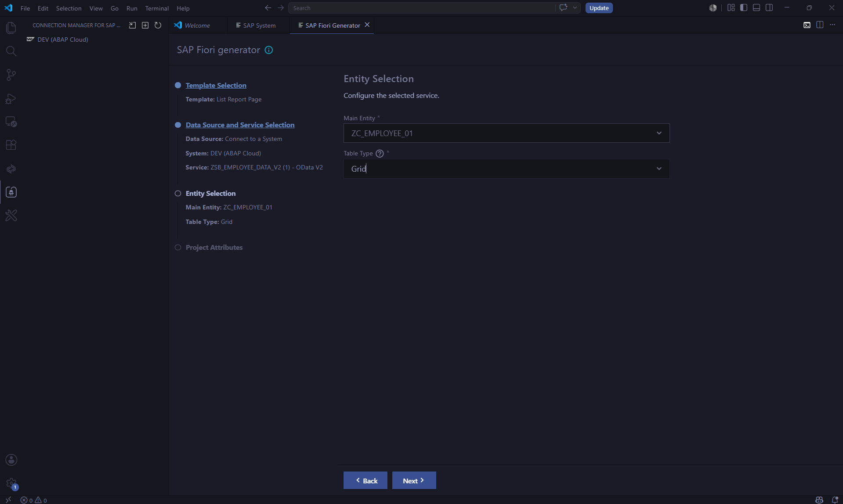
Task: Open the Terminal menu
Action: point(157,8)
